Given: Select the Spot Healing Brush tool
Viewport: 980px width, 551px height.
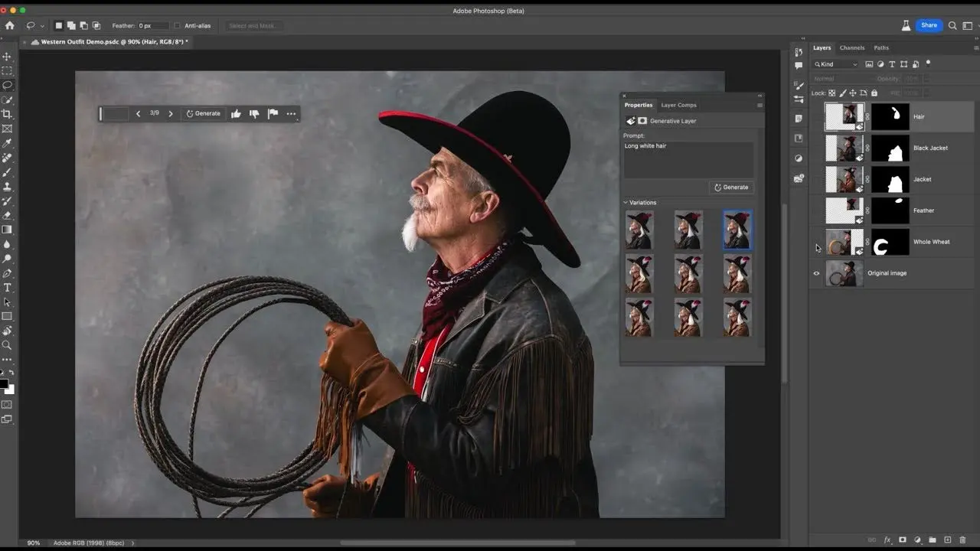Looking at the screenshot, I should (x=8, y=158).
